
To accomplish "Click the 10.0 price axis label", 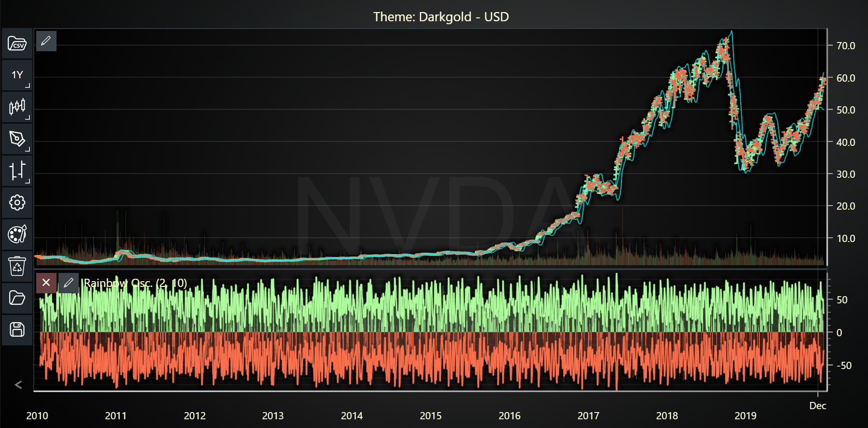I will point(846,239).
